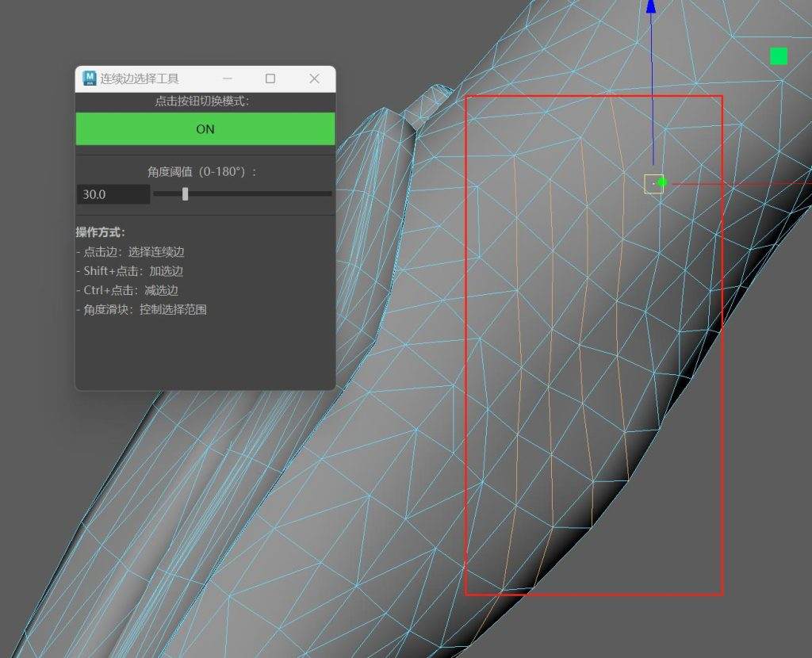Click the 连续边选择工具 title bar text
Image resolution: width=812 pixels, height=658 pixels.
point(140,78)
